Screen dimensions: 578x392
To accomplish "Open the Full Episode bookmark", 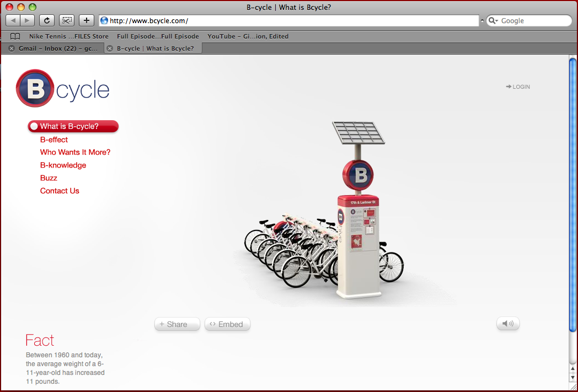I will tap(158, 36).
